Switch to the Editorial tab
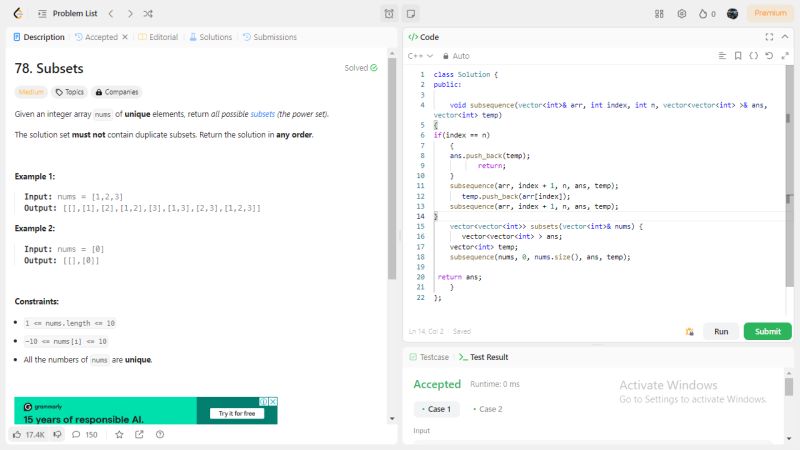The height and width of the screenshot is (450, 800). pyautogui.click(x=158, y=37)
